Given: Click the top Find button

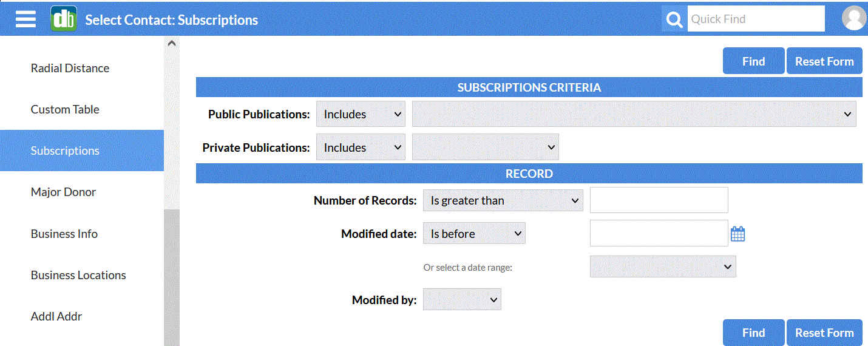Looking at the screenshot, I should [753, 61].
